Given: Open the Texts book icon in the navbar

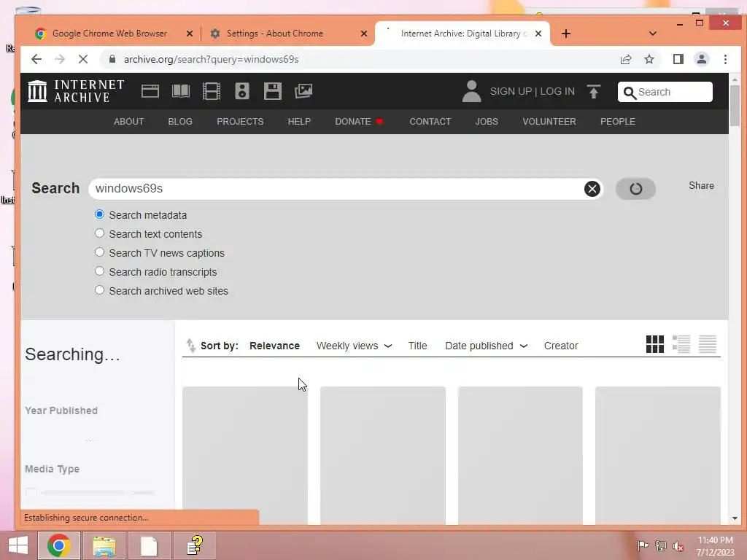Looking at the screenshot, I should click(x=181, y=91).
